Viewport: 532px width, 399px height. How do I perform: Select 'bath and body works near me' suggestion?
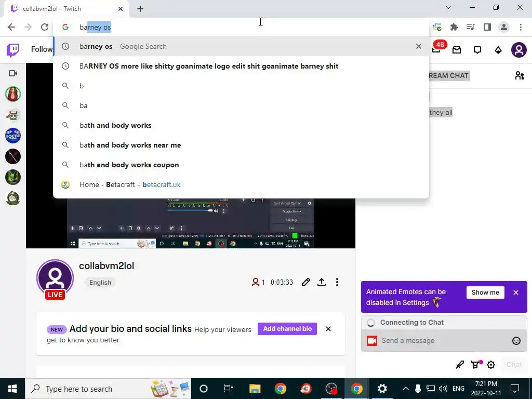point(241,145)
